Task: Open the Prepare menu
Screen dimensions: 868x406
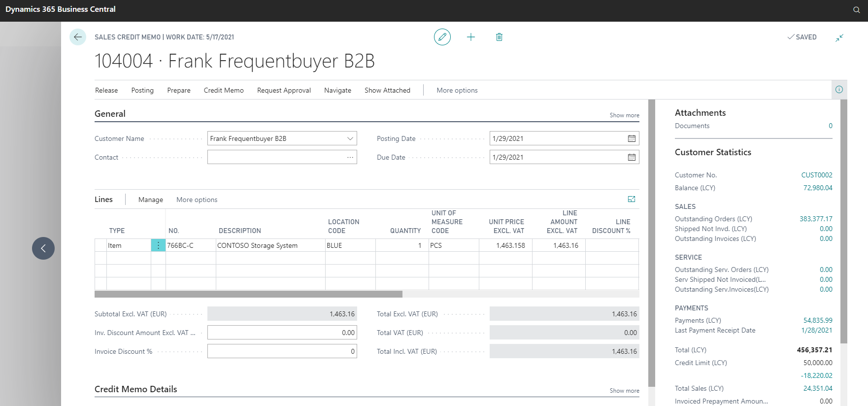Action: point(179,90)
